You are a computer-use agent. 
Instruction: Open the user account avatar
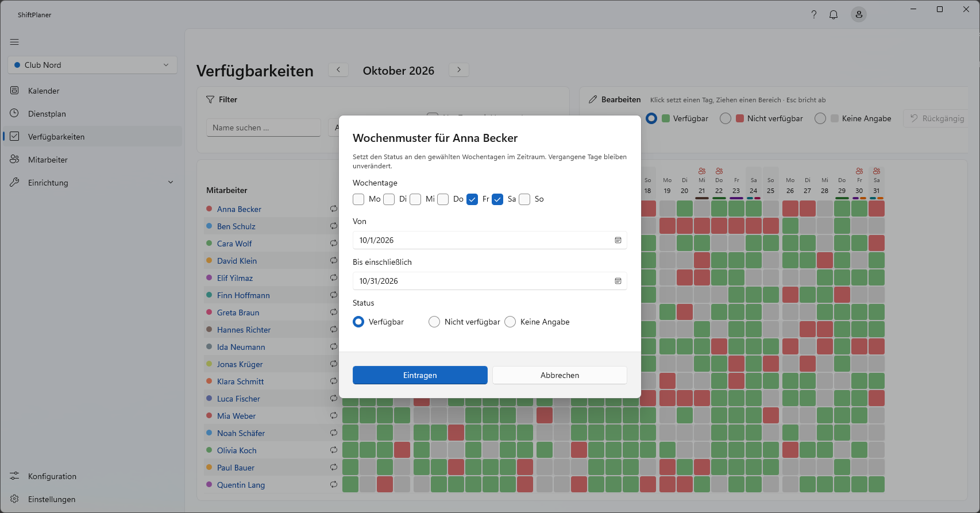click(x=859, y=14)
